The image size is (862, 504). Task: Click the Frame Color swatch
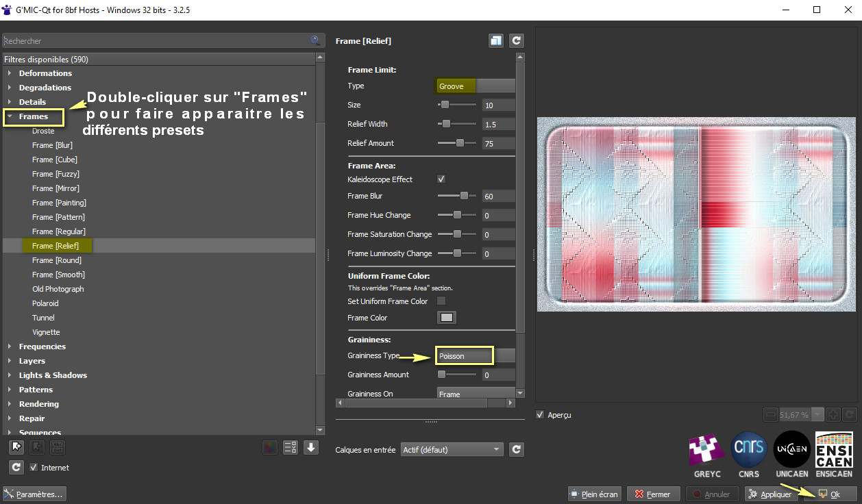tap(447, 318)
